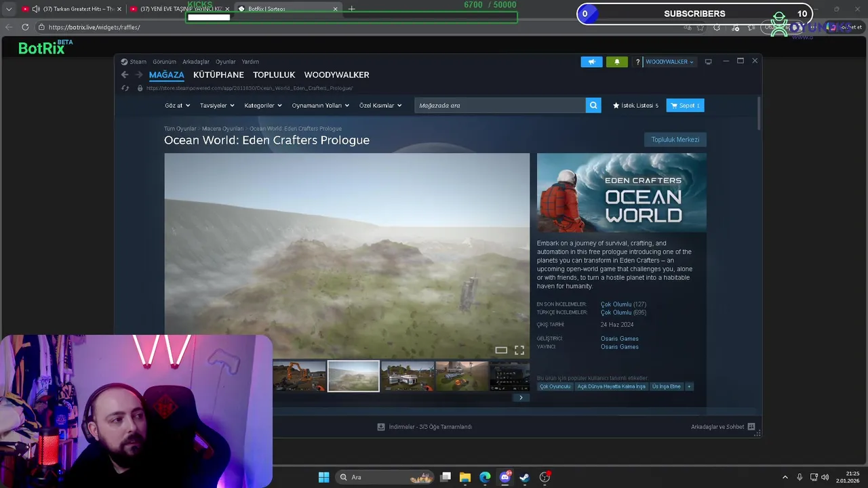Open the browser tab list chevron

pyautogui.click(x=9, y=9)
